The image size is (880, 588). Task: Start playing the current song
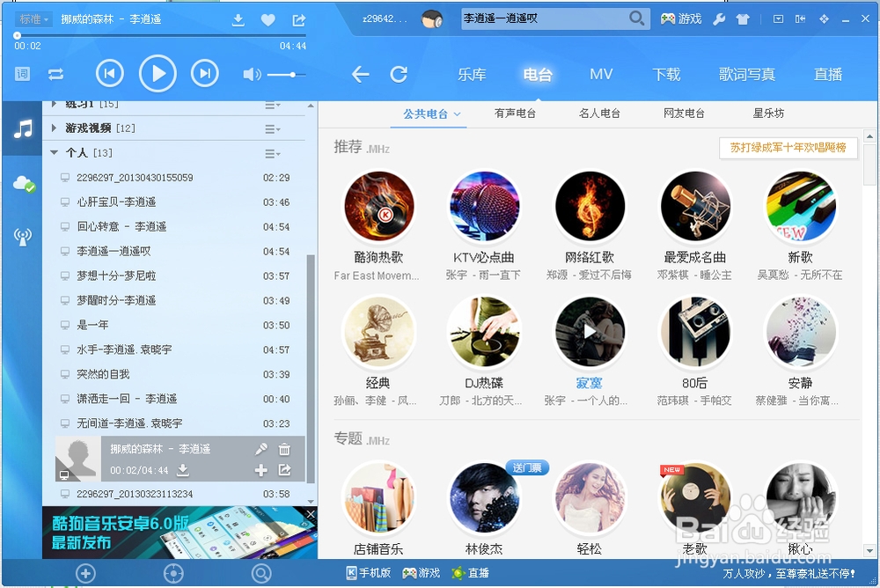(x=158, y=74)
